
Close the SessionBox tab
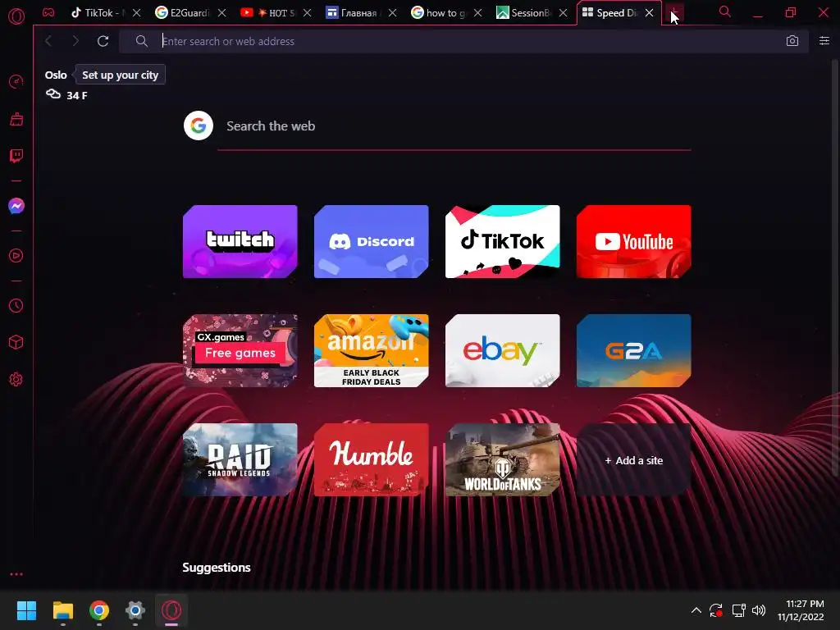tap(563, 13)
